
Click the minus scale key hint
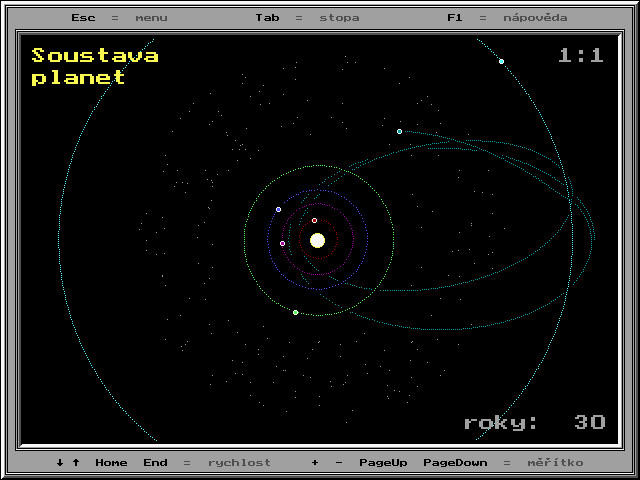point(339,462)
